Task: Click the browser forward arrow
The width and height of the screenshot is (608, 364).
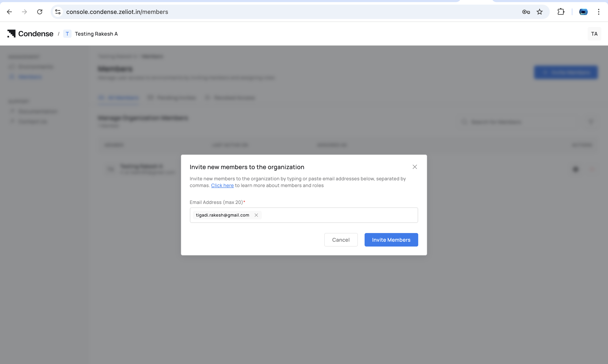Action: click(x=24, y=12)
